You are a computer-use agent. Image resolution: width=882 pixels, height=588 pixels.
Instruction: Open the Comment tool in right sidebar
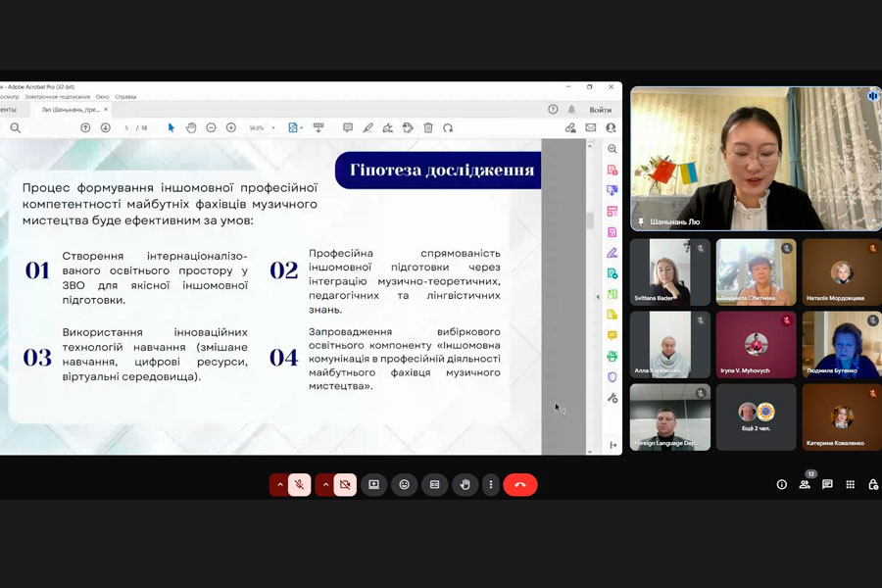[x=612, y=335]
